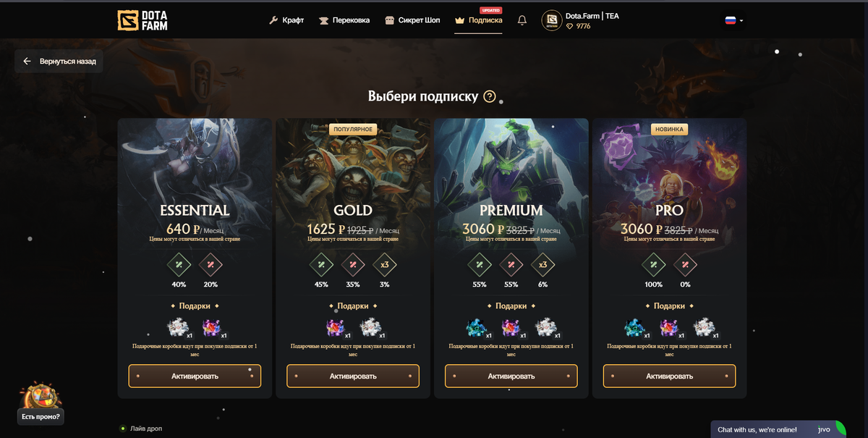Image resolution: width=868 pixels, height=438 pixels.
Task: Click the x3 multiplier icon in Gold plan
Action: 384,265
